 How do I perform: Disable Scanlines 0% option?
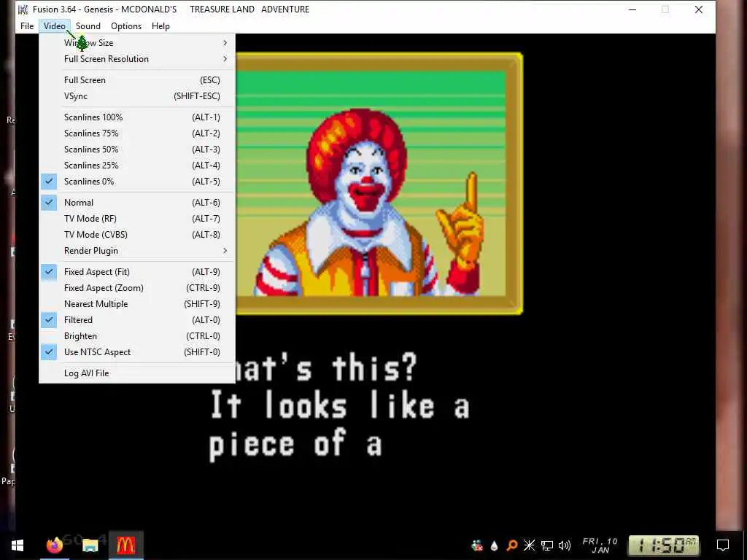[x=137, y=182]
